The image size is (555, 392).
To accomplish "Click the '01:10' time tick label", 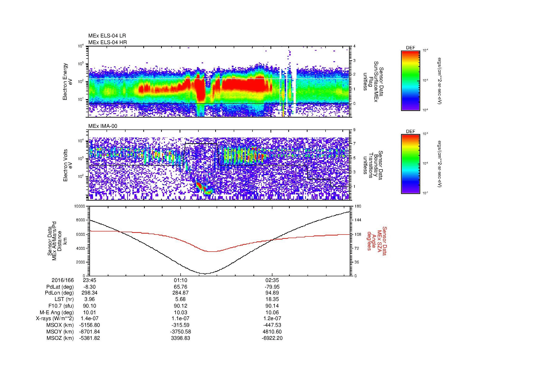I will (x=181, y=280).
